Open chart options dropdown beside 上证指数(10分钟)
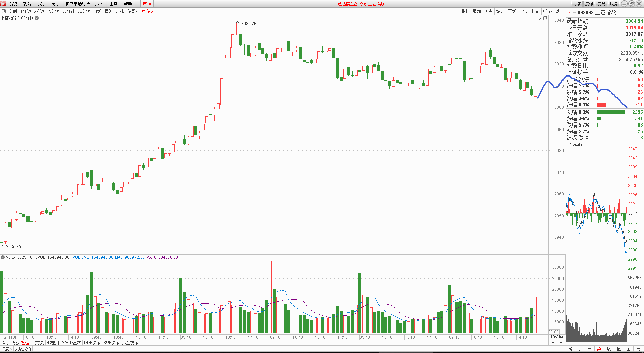 [x=37, y=18]
